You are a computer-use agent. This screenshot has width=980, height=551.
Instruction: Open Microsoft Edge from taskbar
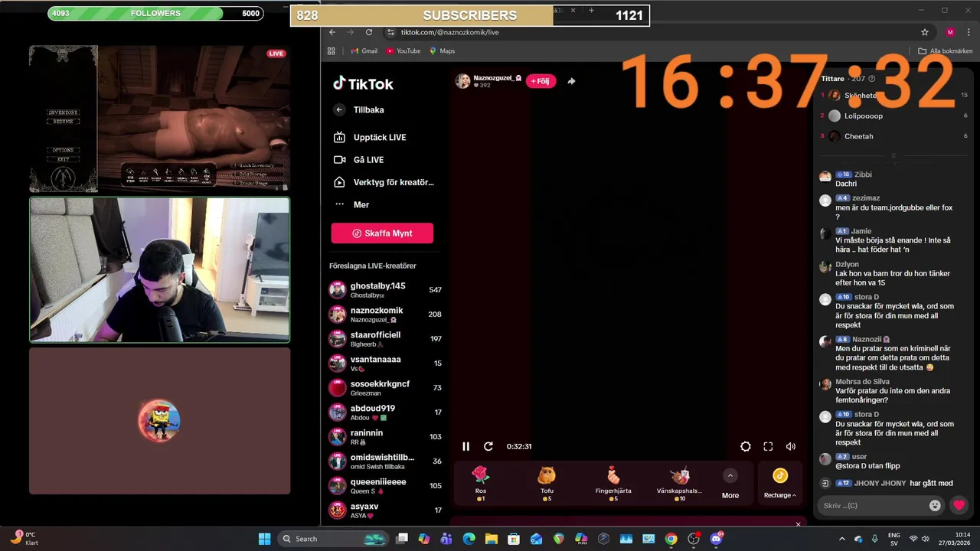(469, 539)
